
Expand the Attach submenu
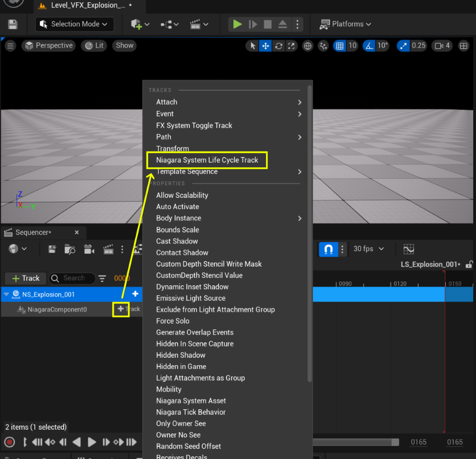pyautogui.click(x=228, y=102)
